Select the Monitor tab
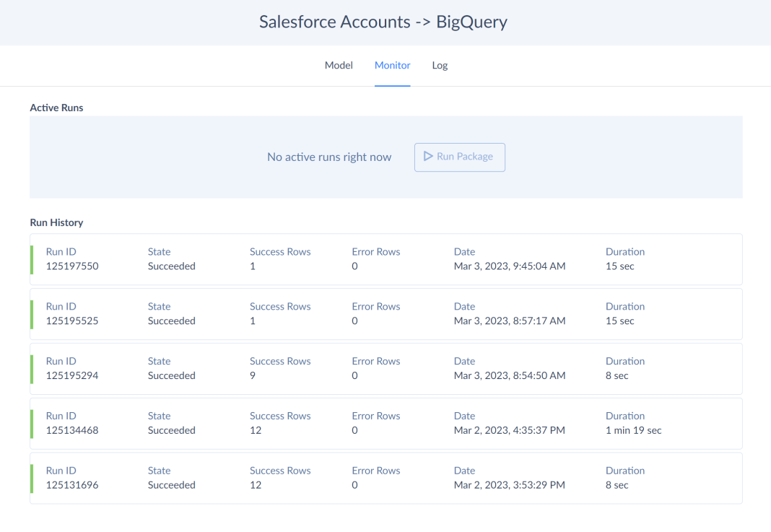The width and height of the screenshot is (771, 532). point(392,65)
